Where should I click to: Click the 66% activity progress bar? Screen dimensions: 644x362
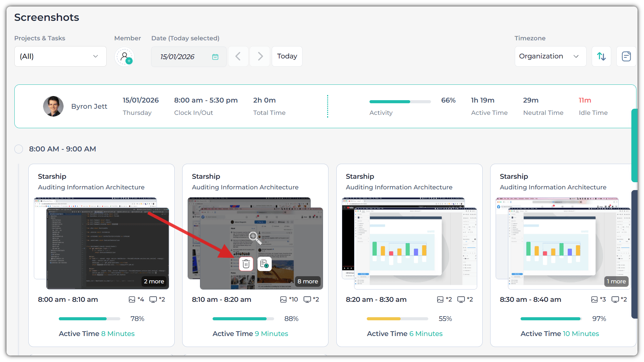tap(400, 102)
